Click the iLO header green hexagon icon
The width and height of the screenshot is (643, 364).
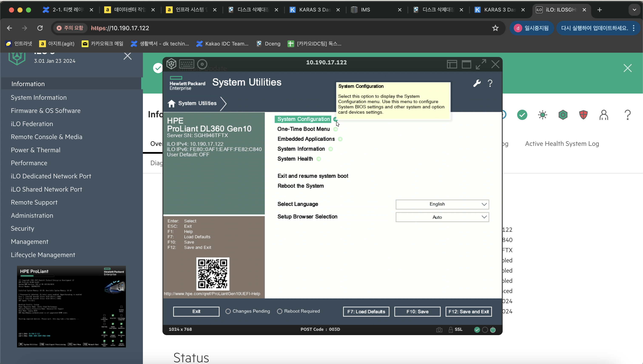pyautogui.click(x=563, y=115)
